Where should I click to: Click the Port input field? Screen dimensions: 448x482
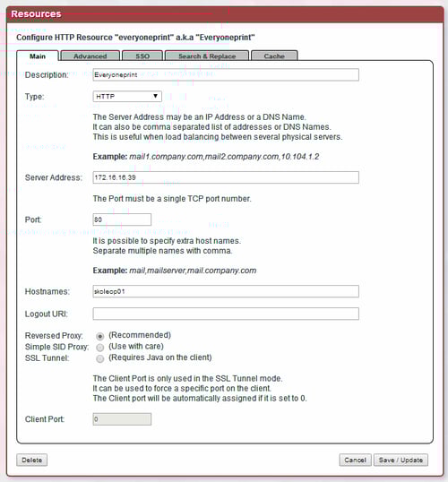[x=122, y=219]
